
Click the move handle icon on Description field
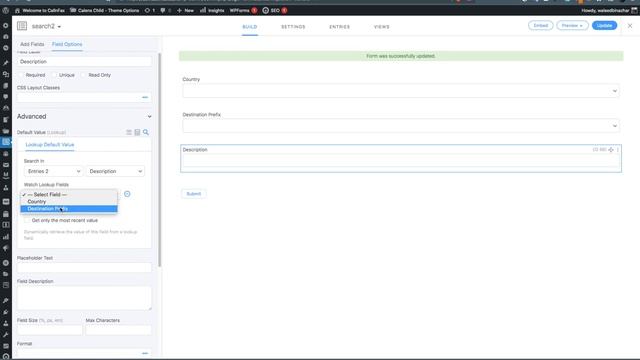(x=611, y=150)
